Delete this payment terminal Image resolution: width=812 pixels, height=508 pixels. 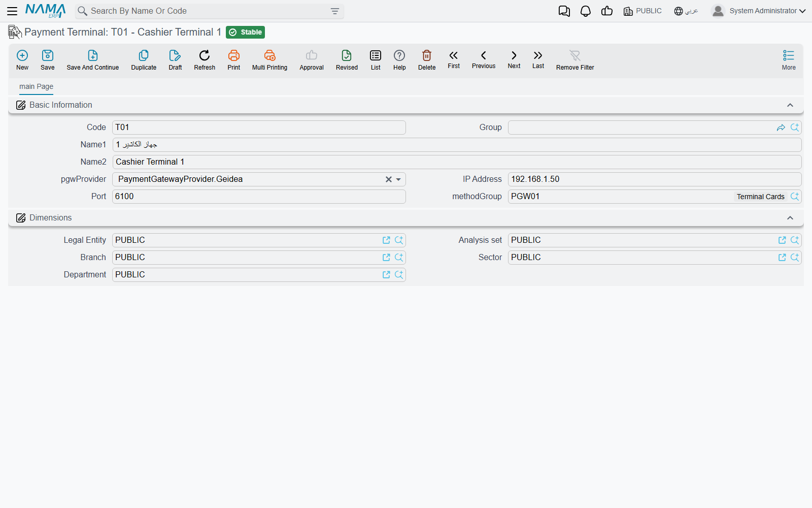(427, 60)
